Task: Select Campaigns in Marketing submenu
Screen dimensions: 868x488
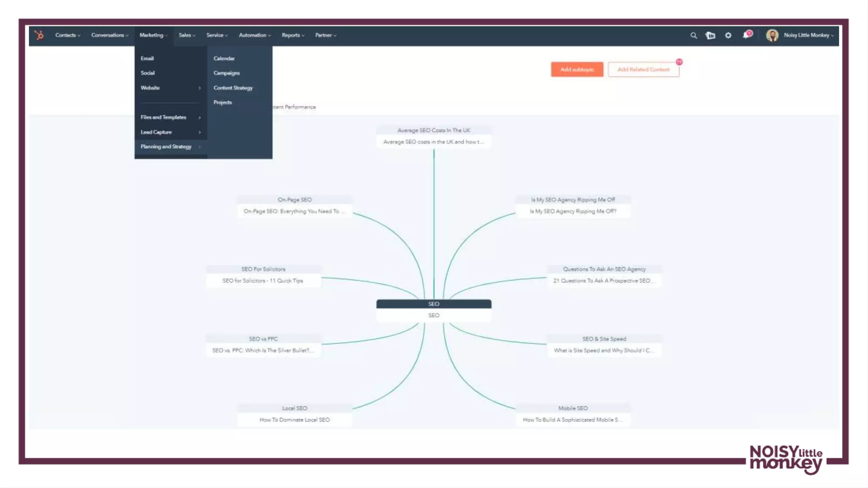Action: 226,73
